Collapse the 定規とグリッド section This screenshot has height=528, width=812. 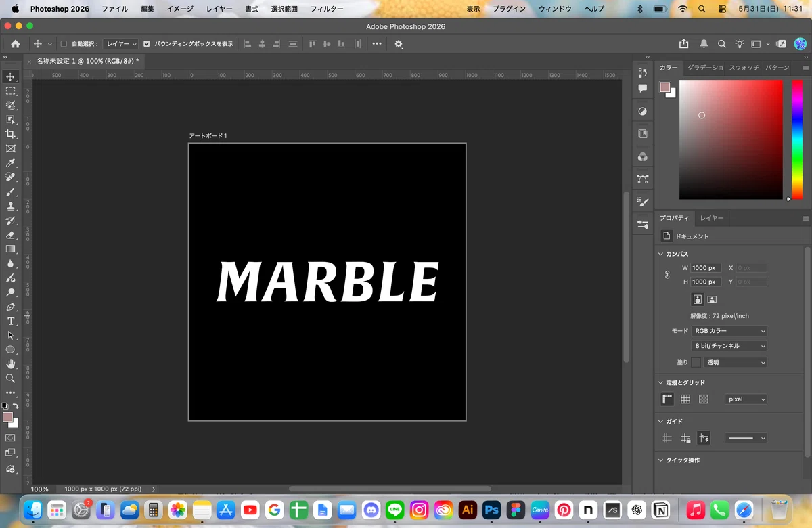(x=661, y=382)
